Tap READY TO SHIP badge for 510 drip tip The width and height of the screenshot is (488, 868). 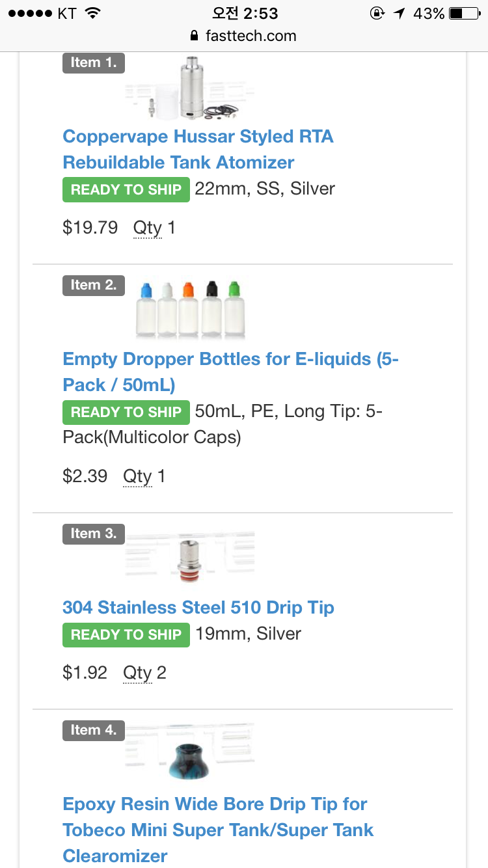(126, 635)
